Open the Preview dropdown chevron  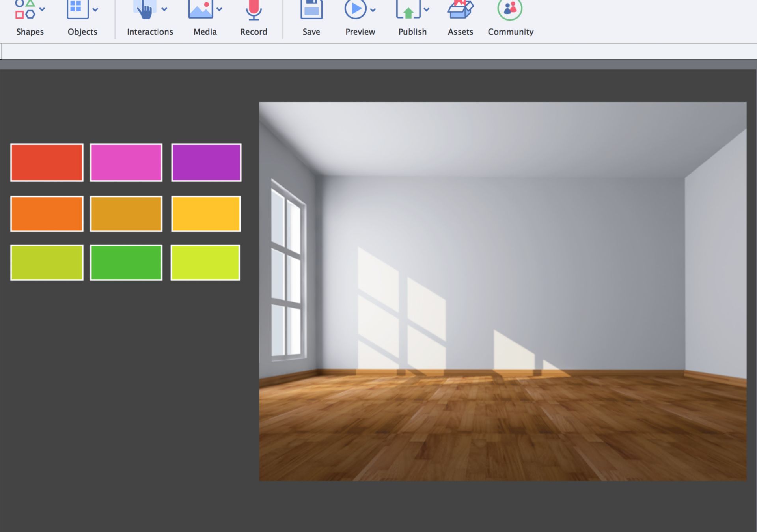click(x=373, y=9)
